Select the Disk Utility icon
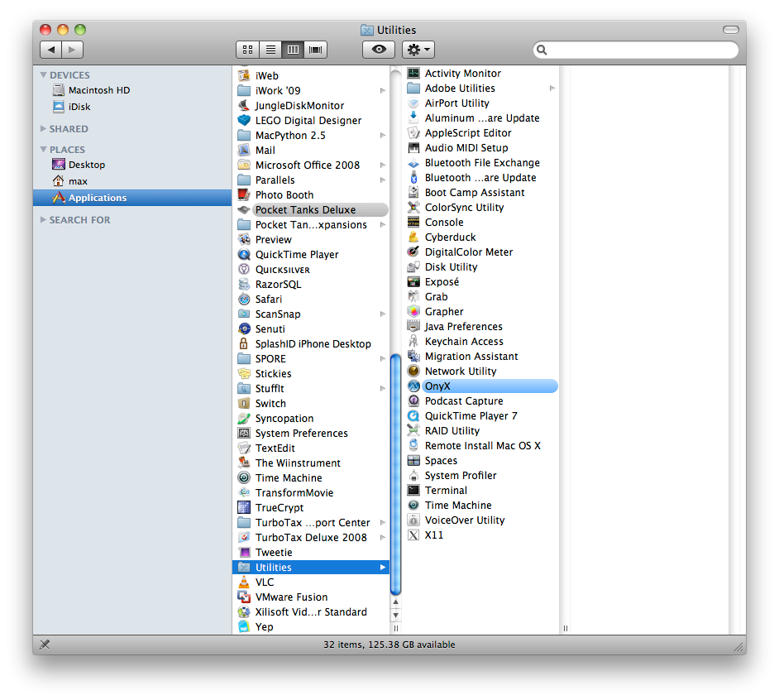This screenshot has height=700, width=779. coord(413,267)
